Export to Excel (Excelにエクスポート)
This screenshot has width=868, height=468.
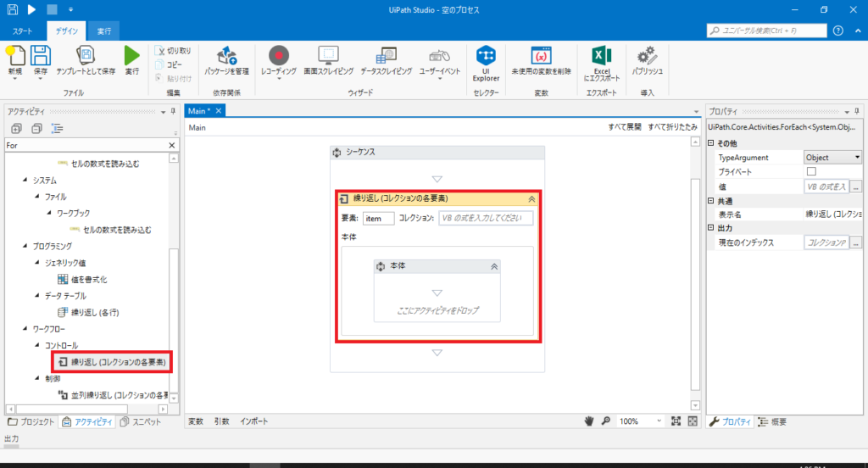pos(602,63)
